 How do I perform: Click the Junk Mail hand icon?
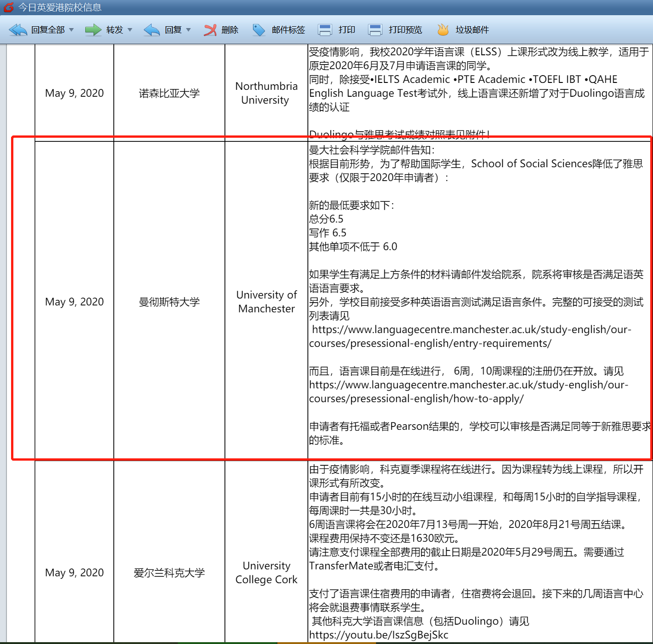442,30
